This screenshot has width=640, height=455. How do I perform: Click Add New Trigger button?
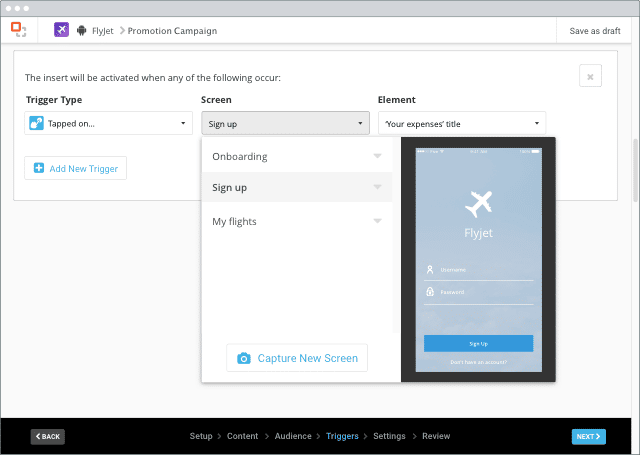pos(76,168)
